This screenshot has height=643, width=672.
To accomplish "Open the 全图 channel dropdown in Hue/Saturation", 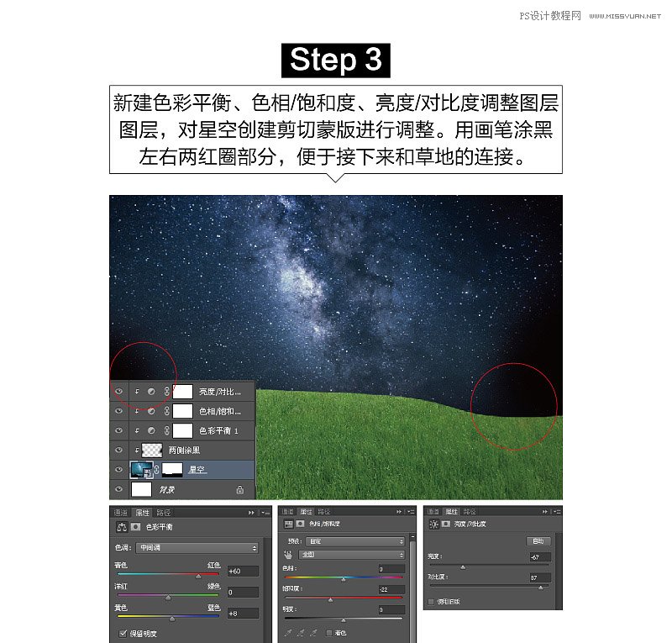I will (x=351, y=555).
